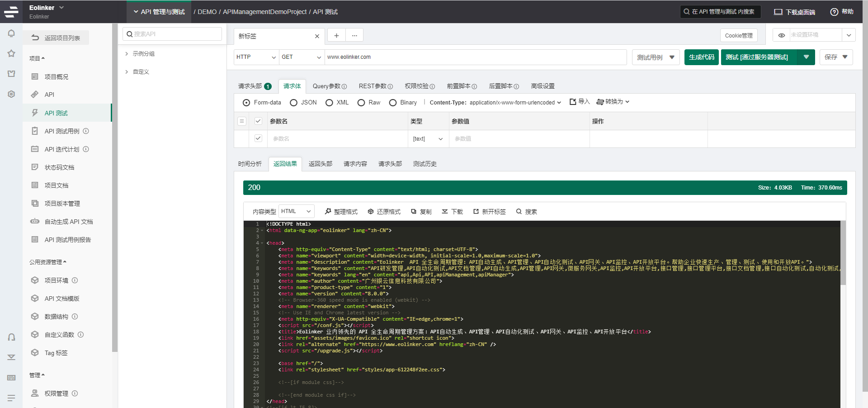Click the star favorites icon in left rail
868x408 pixels.
click(x=11, y=53)
